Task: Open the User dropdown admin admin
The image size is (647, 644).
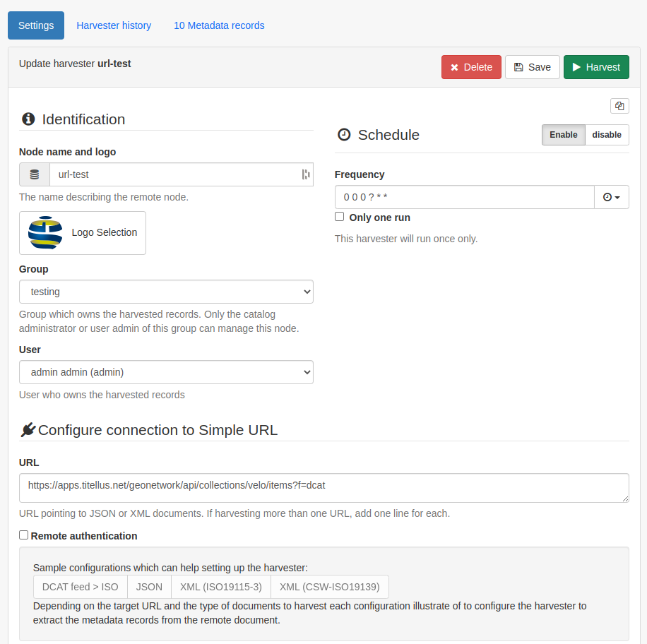Action: coord(166,372)
